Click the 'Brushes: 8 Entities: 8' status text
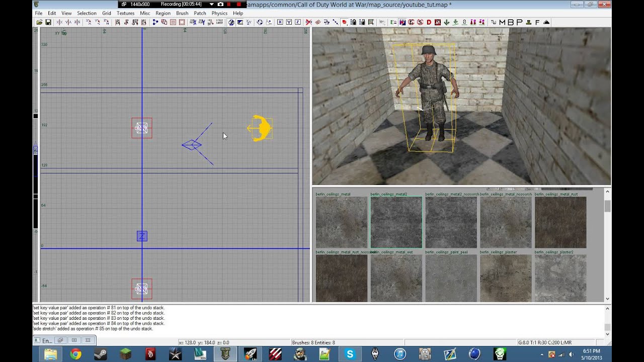The height and width of the screenshot is (362, 644). pyautogui.click(x=313, y=342)
